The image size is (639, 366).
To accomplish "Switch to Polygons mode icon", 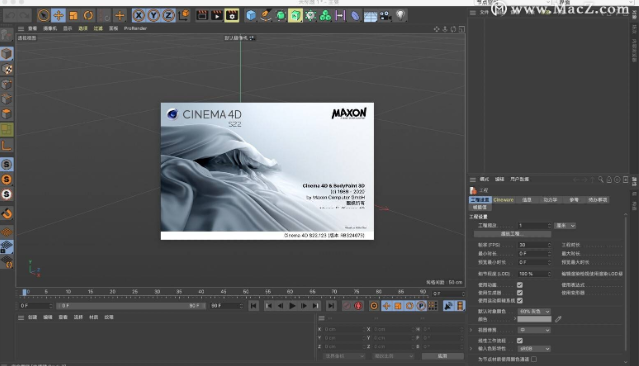I will tap(7, 114).
